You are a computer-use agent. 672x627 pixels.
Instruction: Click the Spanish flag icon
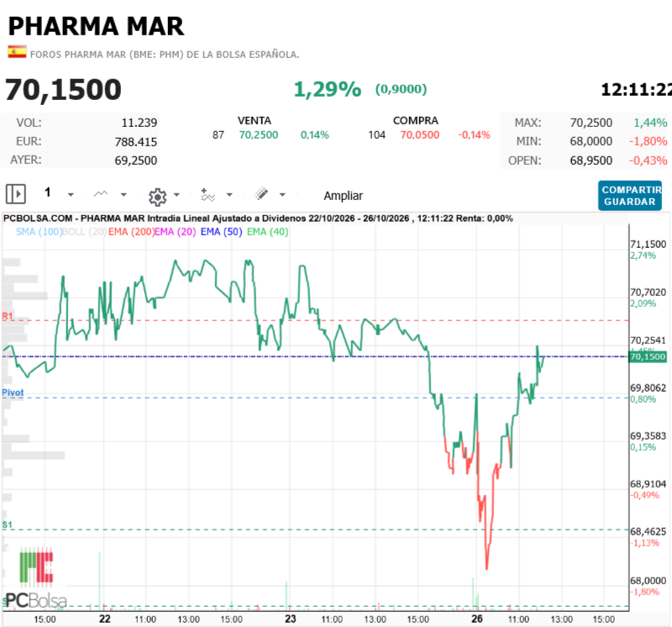coord(17,52)
